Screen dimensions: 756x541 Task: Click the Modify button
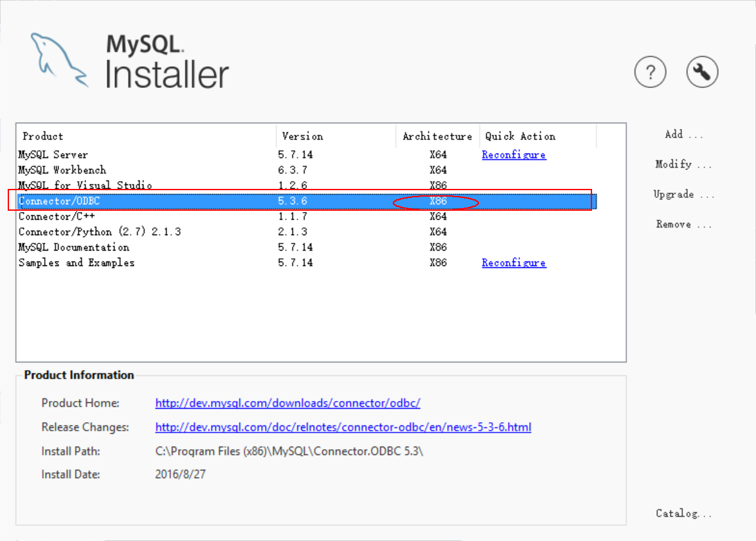pos(683,164)
